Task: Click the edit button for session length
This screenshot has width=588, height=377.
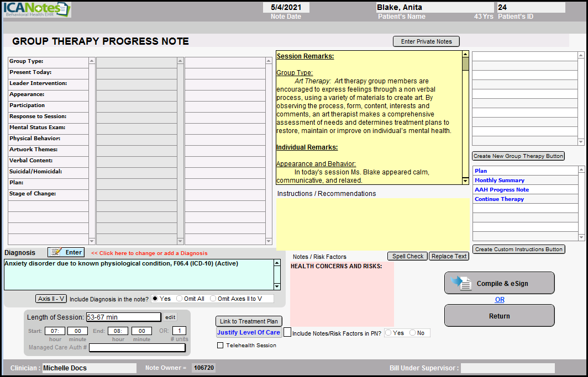Action: [x=170, y=317]
